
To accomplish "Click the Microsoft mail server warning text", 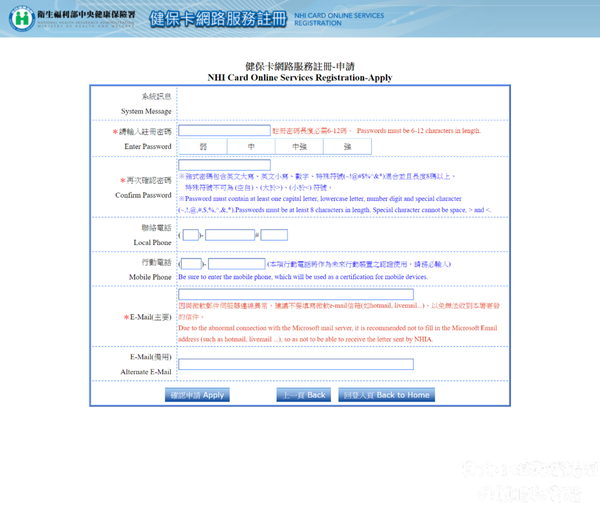I will point(338,334).
